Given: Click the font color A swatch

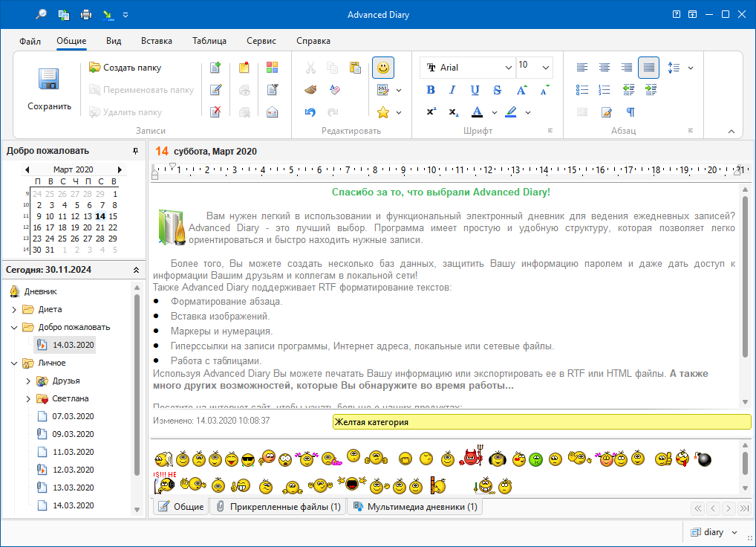Looking at the screenshot, I should (478, 112).
